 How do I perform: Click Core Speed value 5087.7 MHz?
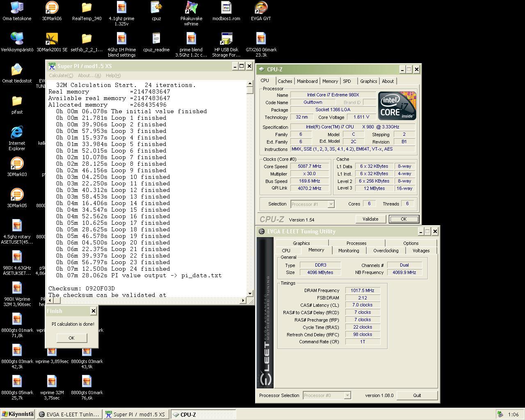(x=310, y=166)
